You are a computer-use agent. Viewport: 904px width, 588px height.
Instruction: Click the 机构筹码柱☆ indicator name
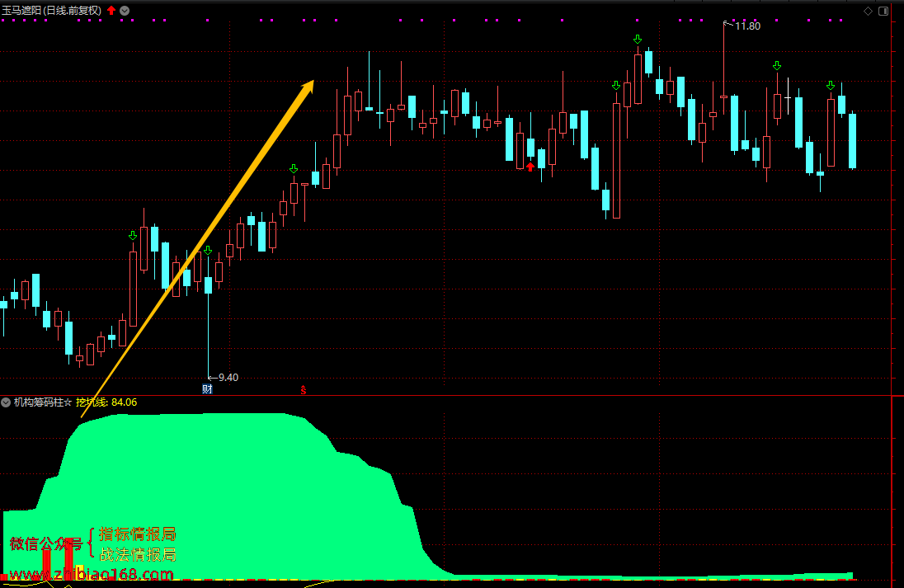[x=43, y=402]
